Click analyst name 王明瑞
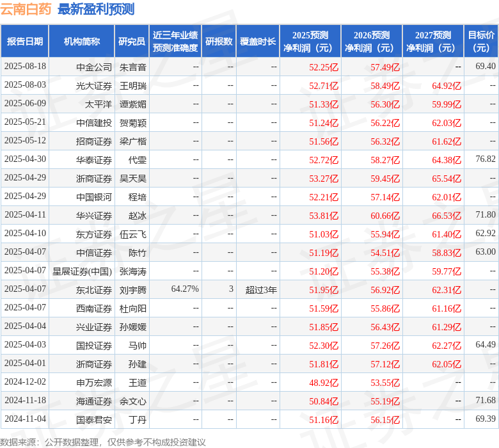The width and height of the screenshot is (499, 448). [x=132, y=86]
